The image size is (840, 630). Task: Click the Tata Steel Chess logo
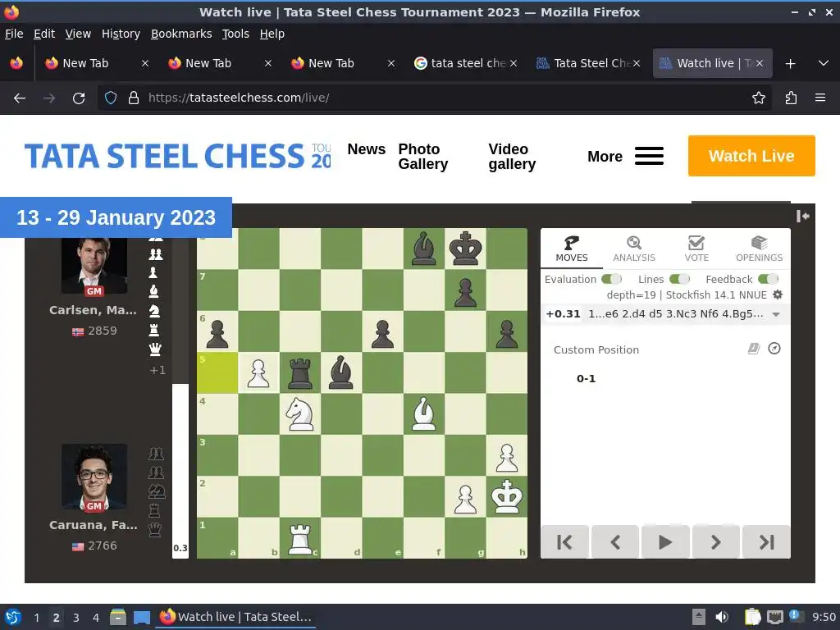click(177, 156)
